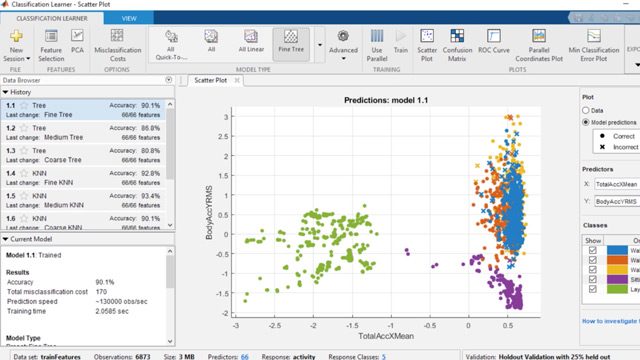Open dropdown arrow under Advanced
The width and height of the screenshot is (640, 360).
click(x=343, y=59)
